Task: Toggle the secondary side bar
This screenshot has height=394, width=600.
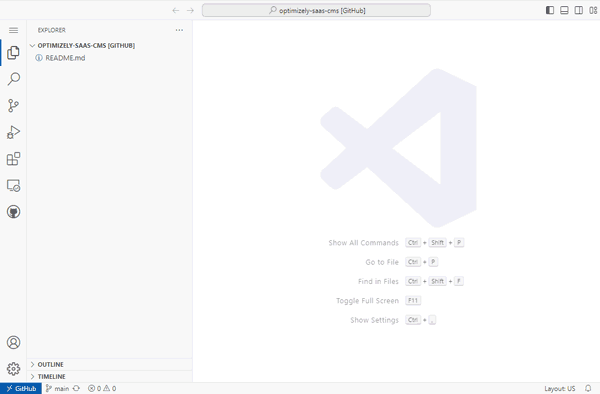Action: 579,10
